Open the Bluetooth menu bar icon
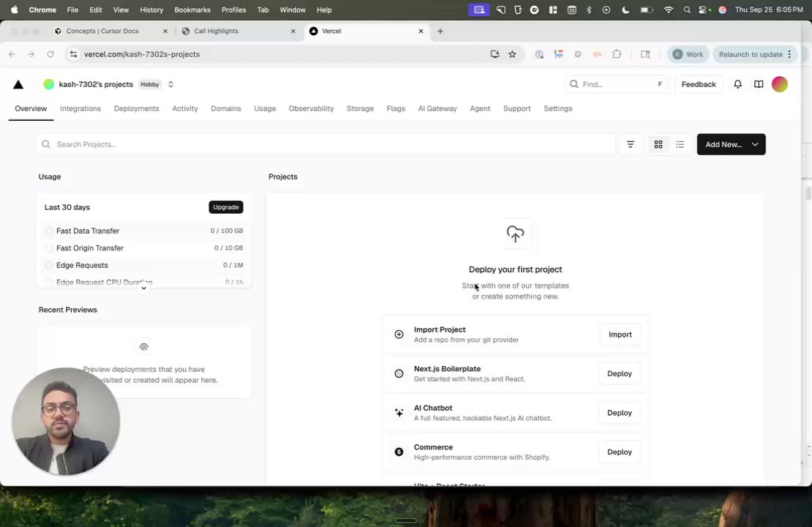 click(x=589, y=10)
